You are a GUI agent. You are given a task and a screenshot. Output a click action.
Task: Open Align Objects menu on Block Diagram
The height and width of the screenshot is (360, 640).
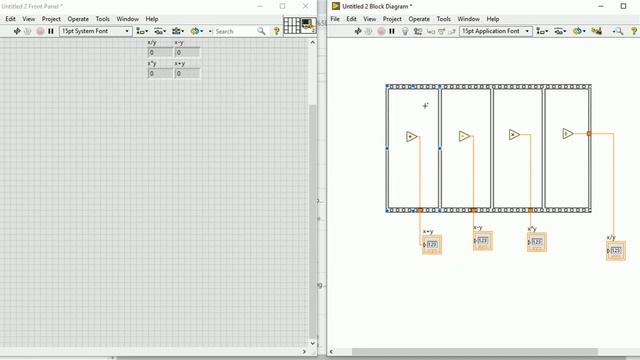coord(542,31)
